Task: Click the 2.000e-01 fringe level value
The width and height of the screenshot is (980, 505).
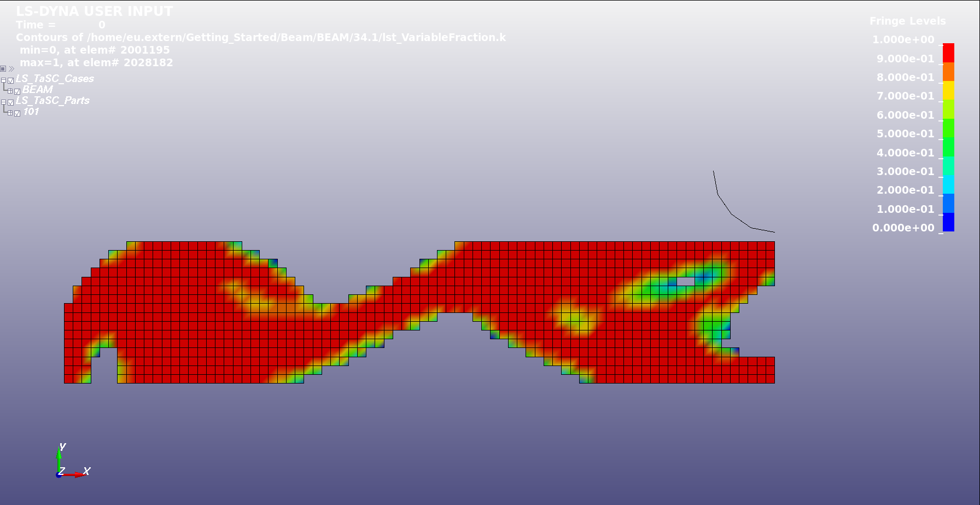Action: [x=905, y=190]
